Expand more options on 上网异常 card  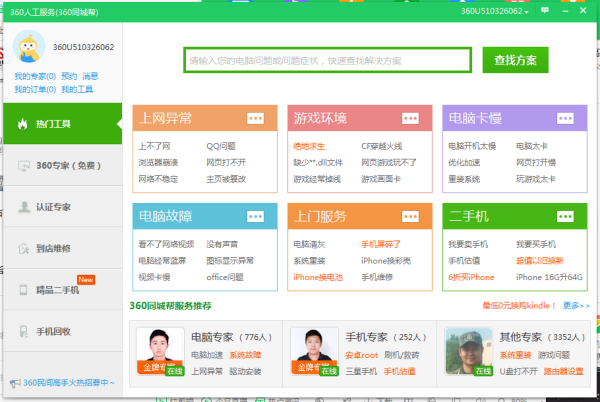click(x=255, y=118)
